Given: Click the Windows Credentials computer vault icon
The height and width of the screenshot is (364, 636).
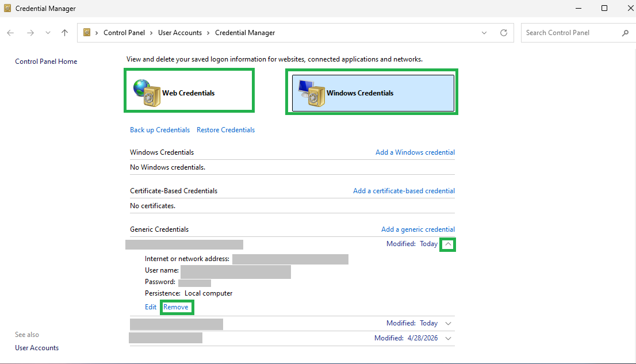Looking at the screenshot, I should click(312, 93).
